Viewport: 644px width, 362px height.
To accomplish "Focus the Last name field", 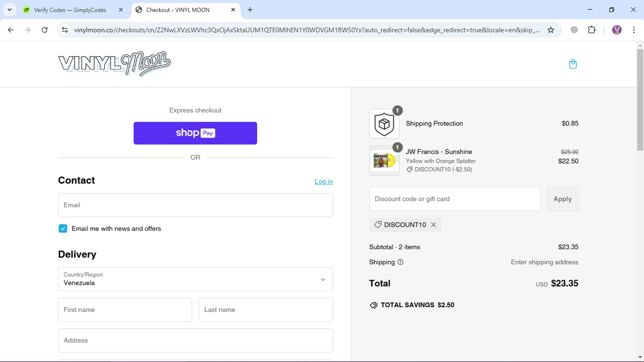I will 266,310.
